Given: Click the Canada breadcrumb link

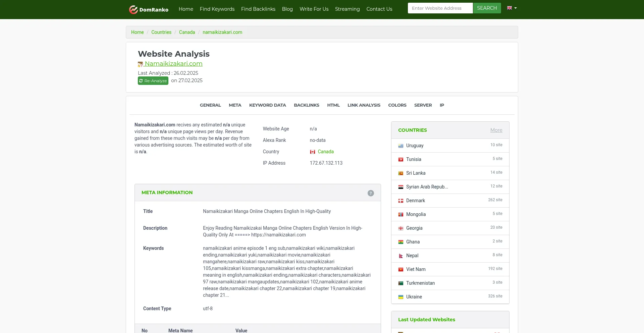Looking at the screenshot, I should pos(187,32).
